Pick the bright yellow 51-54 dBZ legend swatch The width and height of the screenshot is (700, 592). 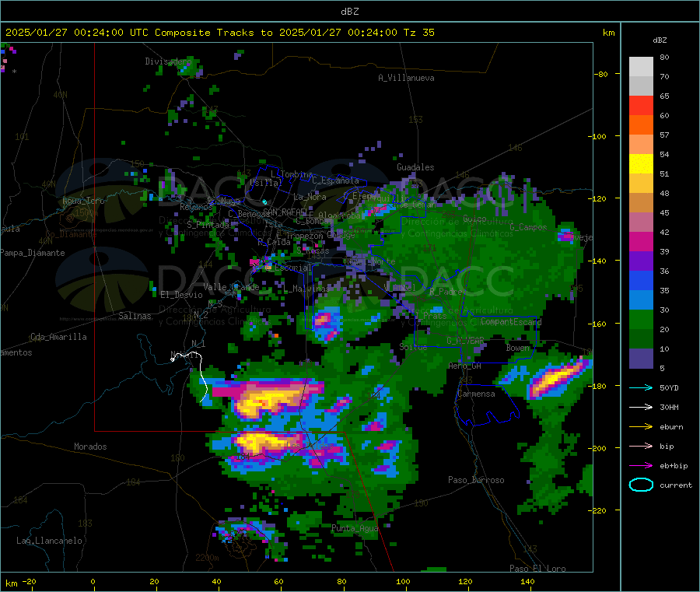(641, 164)
